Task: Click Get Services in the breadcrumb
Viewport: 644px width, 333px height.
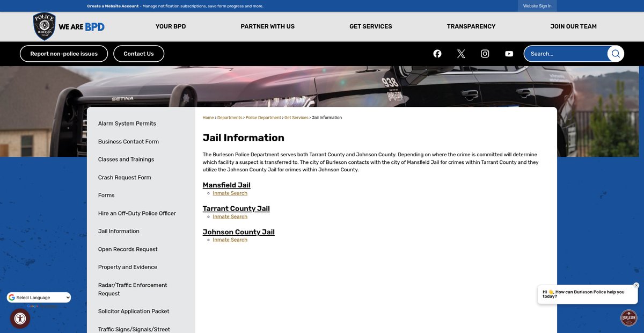Action: click(x=296, y=118)
